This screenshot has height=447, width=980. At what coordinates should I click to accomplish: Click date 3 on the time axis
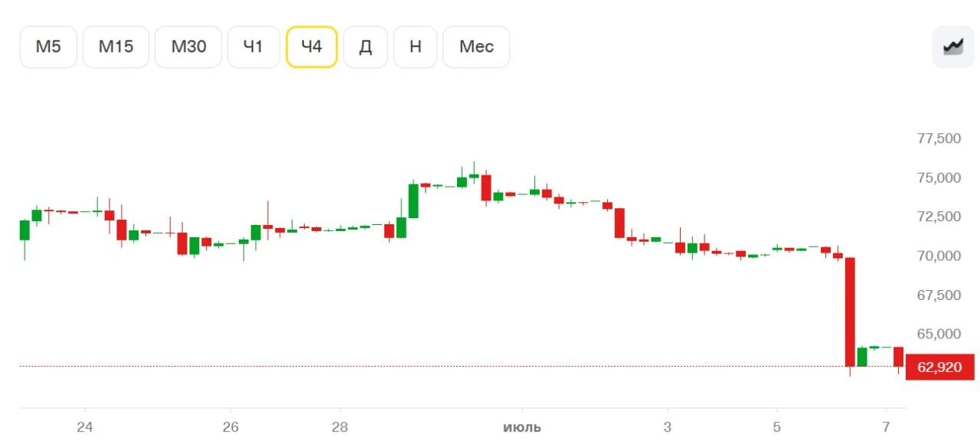pos(668,427)
